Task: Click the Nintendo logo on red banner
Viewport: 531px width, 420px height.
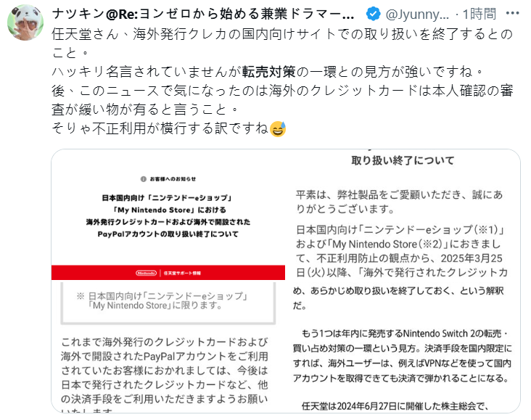Action: pyautogui.click(x=146, y=273)
